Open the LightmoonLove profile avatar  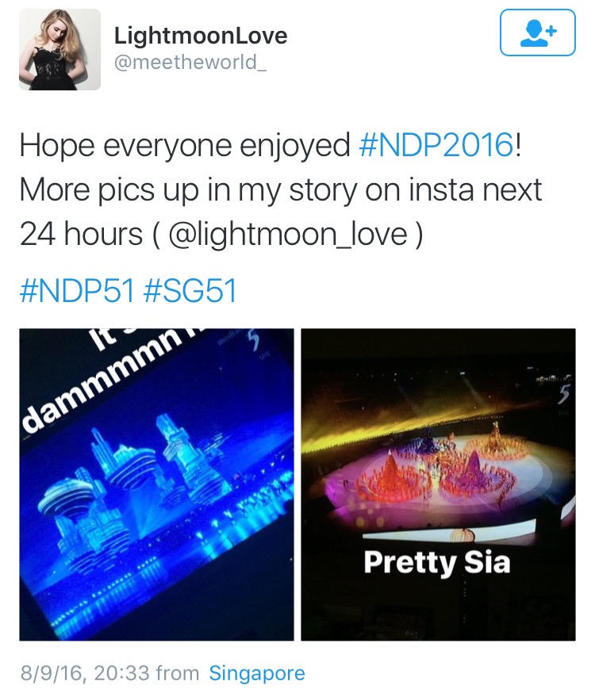click(x=59, y=49)
